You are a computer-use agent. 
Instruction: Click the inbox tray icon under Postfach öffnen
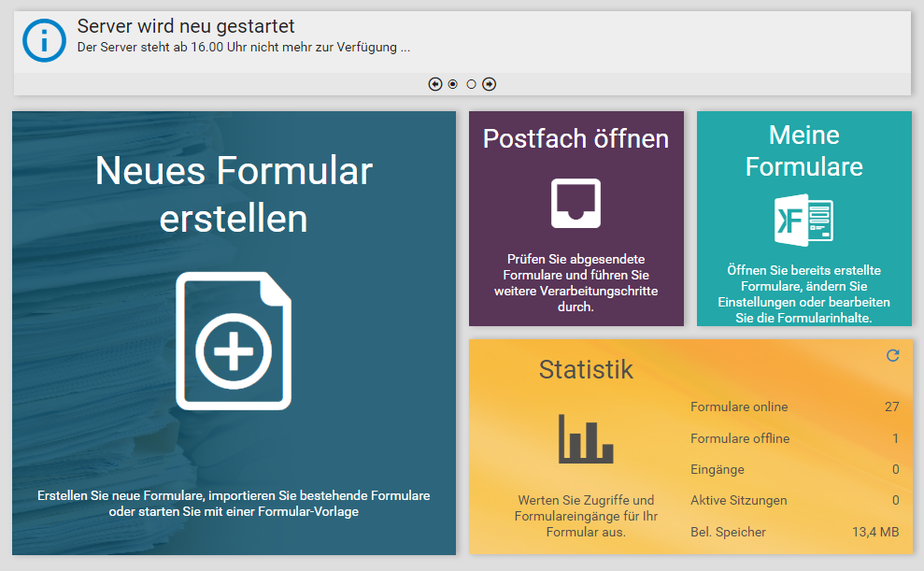[576, 203]
